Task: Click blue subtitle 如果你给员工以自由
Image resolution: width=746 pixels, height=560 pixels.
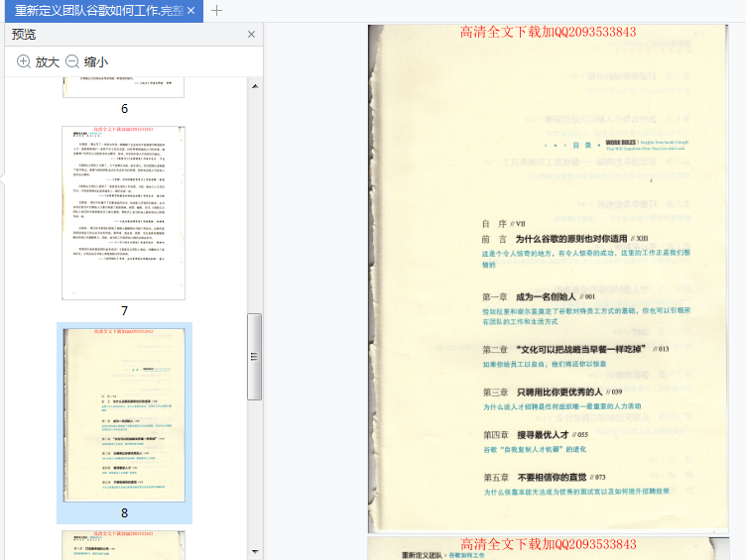Action: pos(545,364)
